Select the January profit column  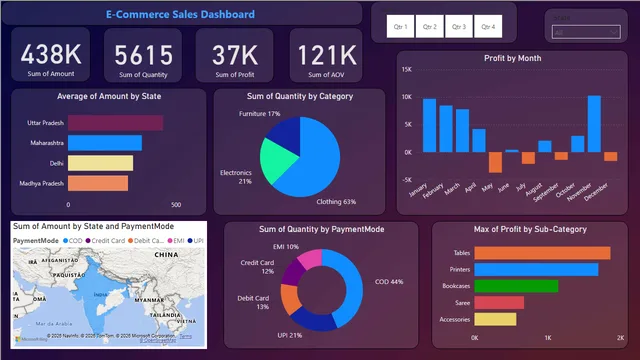429,125
